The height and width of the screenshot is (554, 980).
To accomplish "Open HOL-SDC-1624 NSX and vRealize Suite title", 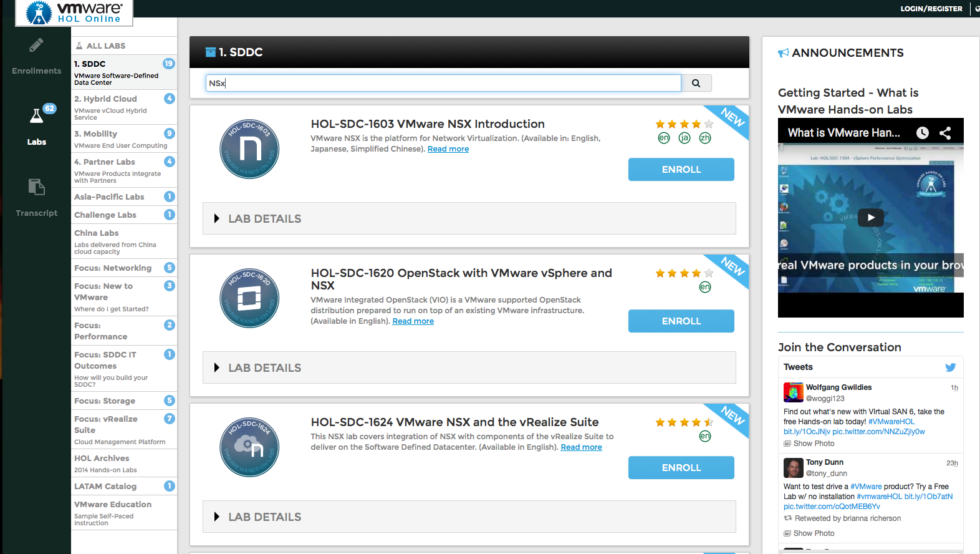I will (x=454, y=422).
